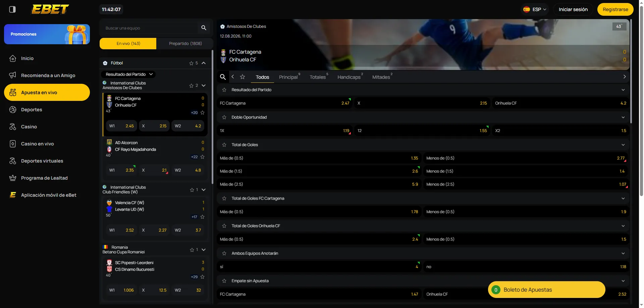Collapse sidebar via the panel toggle icon

[x=12, y=9]
